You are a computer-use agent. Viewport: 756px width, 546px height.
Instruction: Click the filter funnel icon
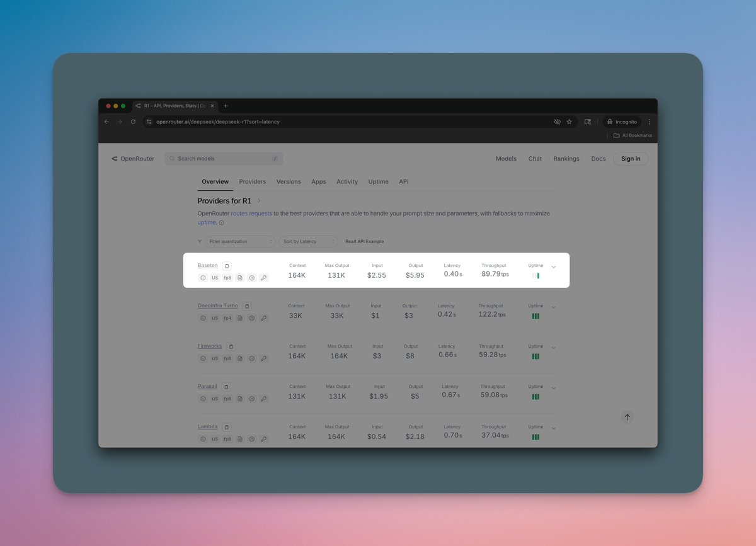tap(200, 241)
